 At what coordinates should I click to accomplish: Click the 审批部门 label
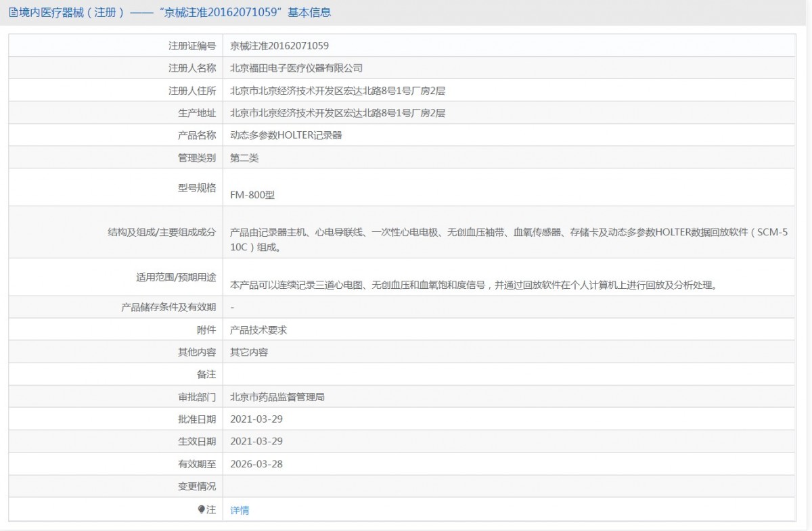tap(197, 397)
